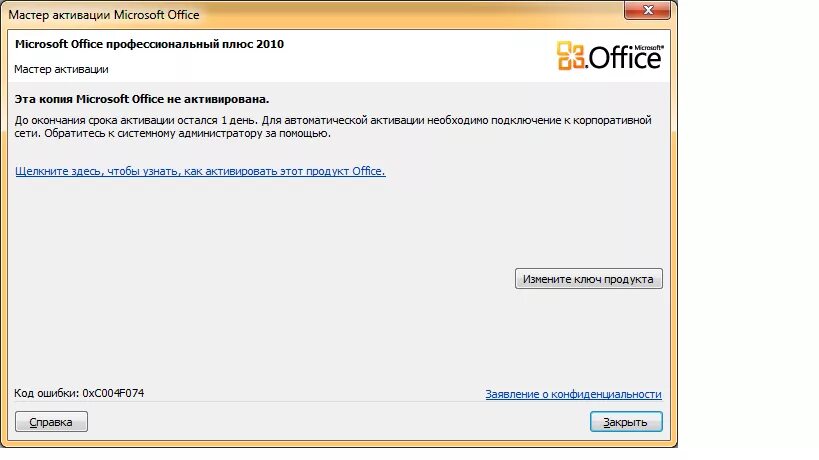Viewport: 819px width, 460px height.
Task: Open the Заявление о конфиденциальности link
Action: 573,394
